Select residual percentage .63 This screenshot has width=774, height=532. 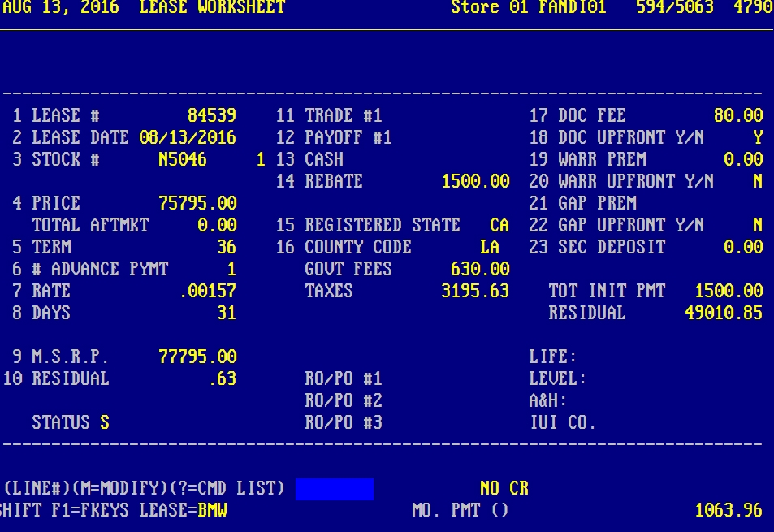223,378
